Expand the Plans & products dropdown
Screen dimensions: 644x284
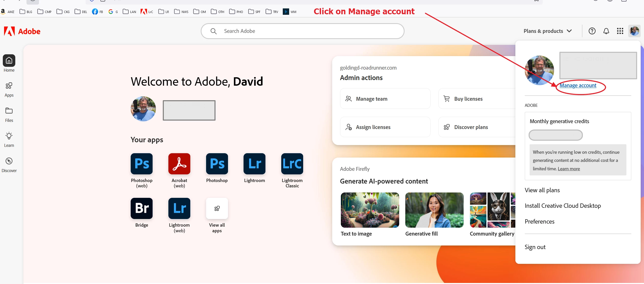click(548, 31)
